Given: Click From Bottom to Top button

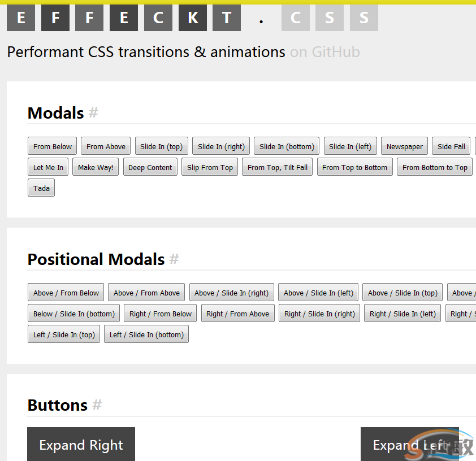Looking at the screenshot, I should point(435,167).
